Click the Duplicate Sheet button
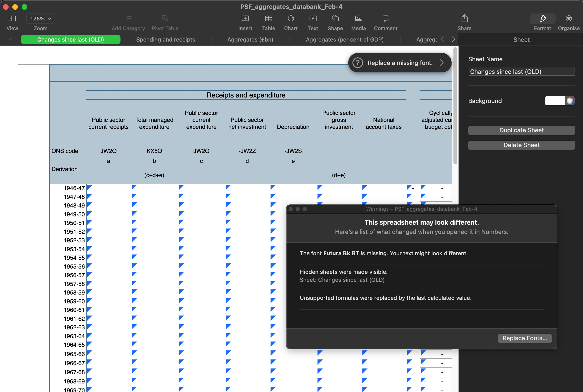The height and width of the screenshot is (392, 583). coord(521,130)
